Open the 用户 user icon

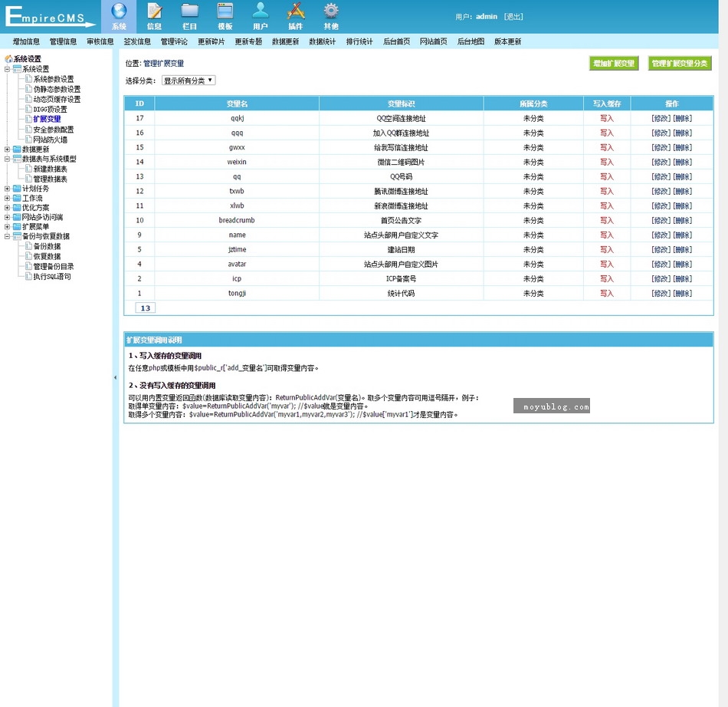(x=261, y=12)
